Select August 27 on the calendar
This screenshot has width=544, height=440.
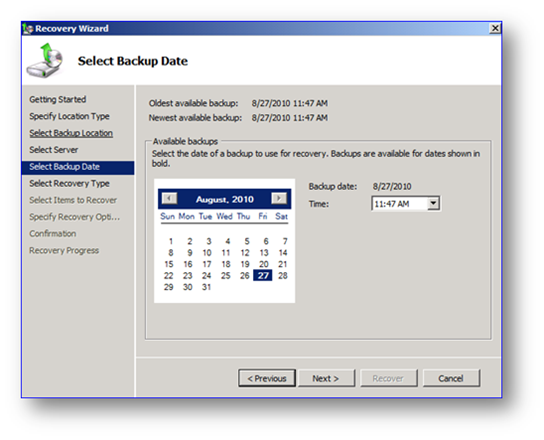point(263,276)
